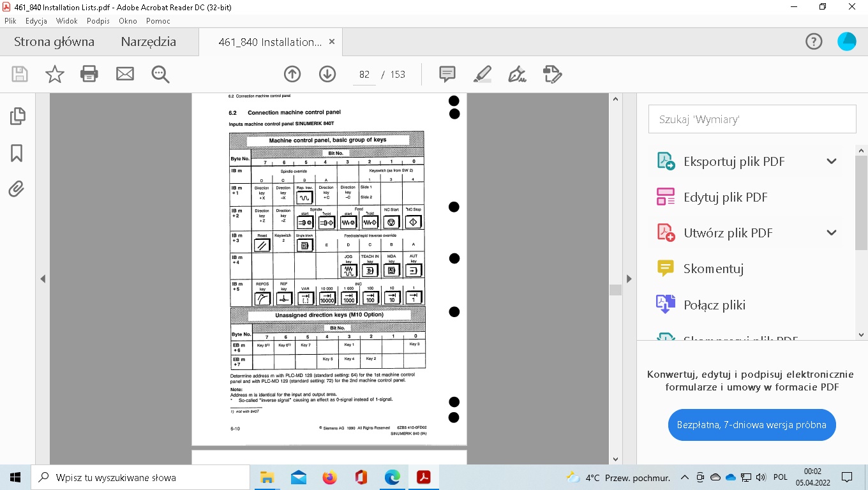Go to previous page up arrow
Viewport: 868px width, 490px height.
tap(292, 74)
